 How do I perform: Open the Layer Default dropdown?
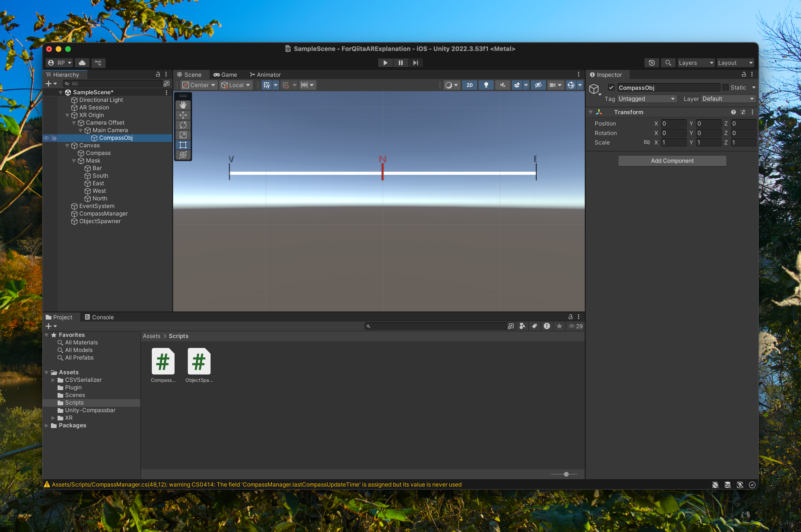tap(728, 99)
